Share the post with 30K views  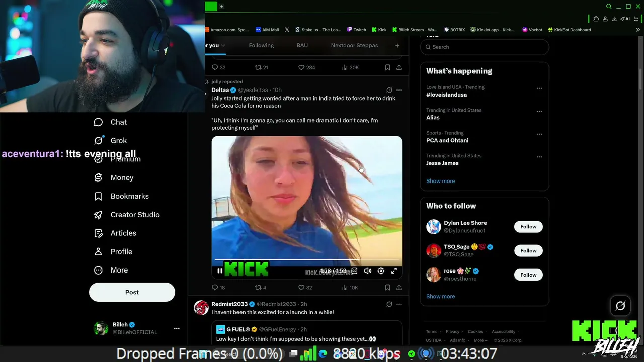399,67
